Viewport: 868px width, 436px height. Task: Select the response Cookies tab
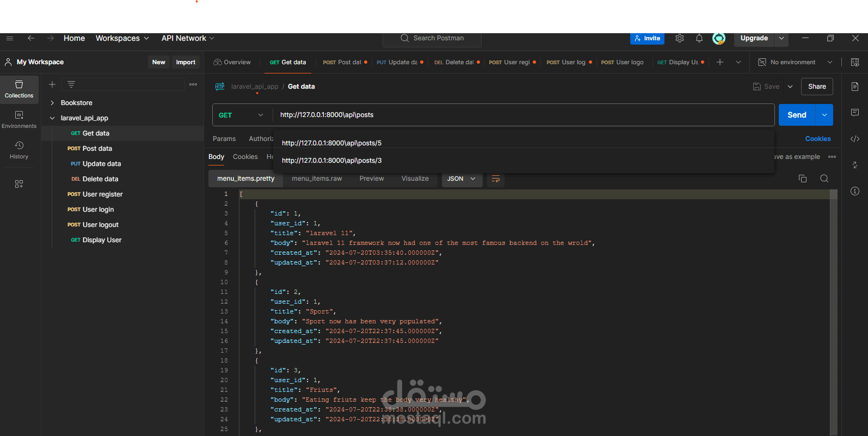(x=245, y=157)
